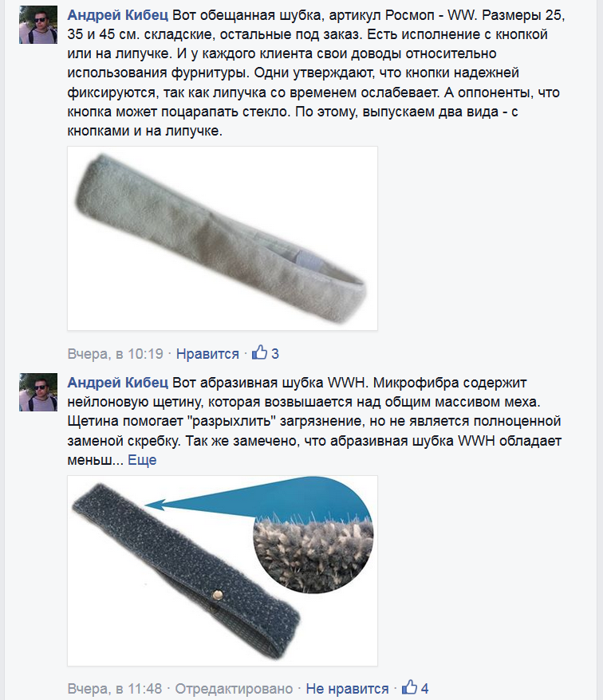View edit history via Отредактировано
Image resolution: width=603 pixels, height=700 pixels.
click(x=234, y=688)
